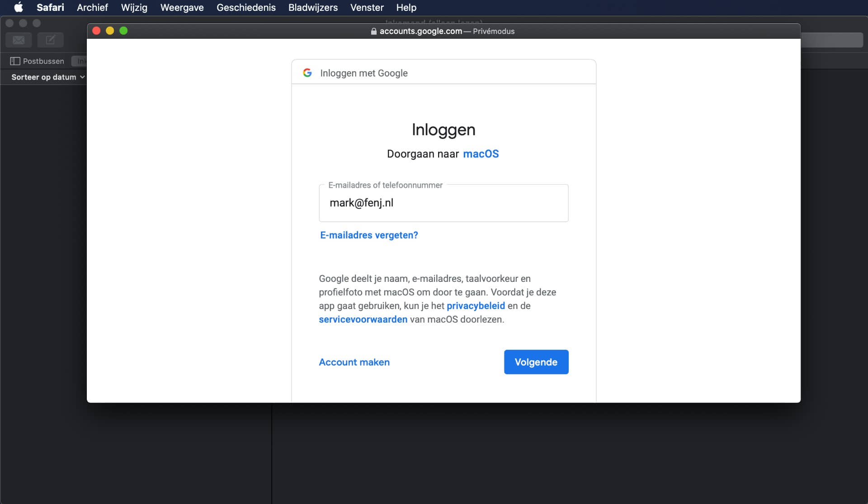
Task: Open the Geschiedenis menu
Action: tap(246, 7)
